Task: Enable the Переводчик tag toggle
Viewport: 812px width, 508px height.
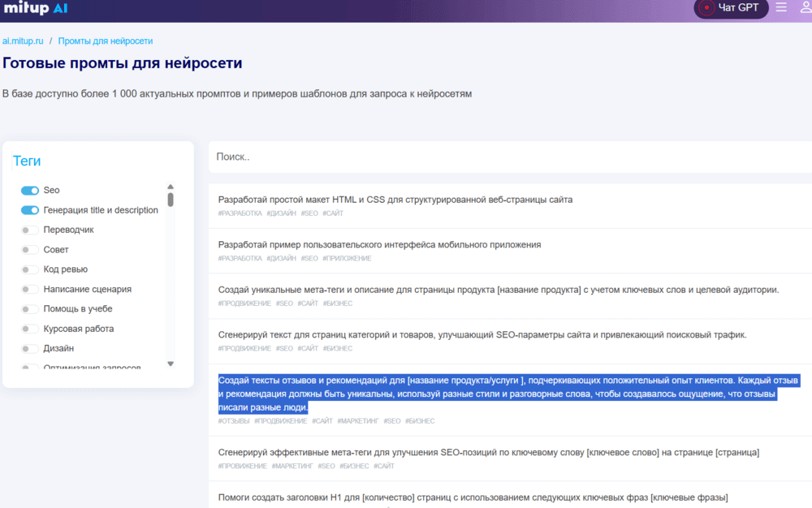Action: 29,230
